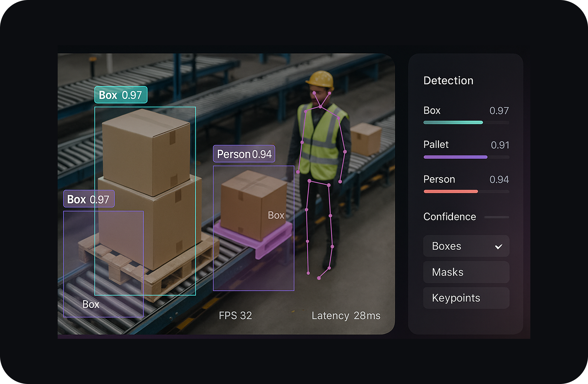Viewport: 588px width, 384px height.
Task: Click the teal Box 0.97 label tag
Action: (x=121, y=95)
